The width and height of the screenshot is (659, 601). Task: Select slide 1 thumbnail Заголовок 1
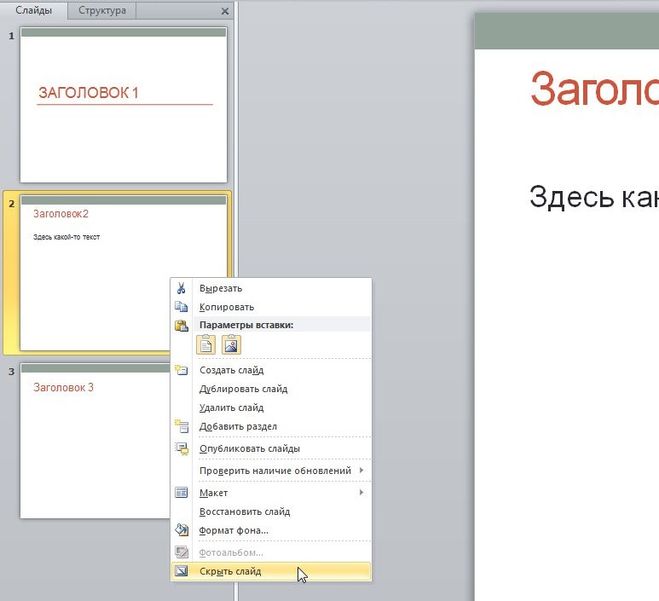124,105
